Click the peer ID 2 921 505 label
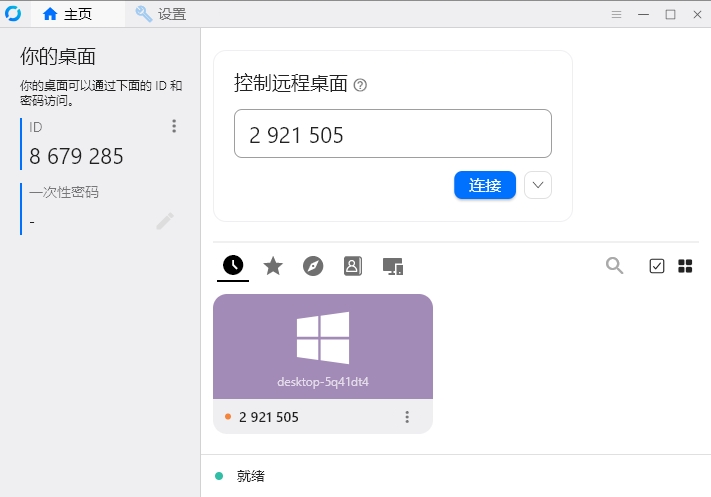The height and width of the screenshot is (497, 711). point(268,417)
